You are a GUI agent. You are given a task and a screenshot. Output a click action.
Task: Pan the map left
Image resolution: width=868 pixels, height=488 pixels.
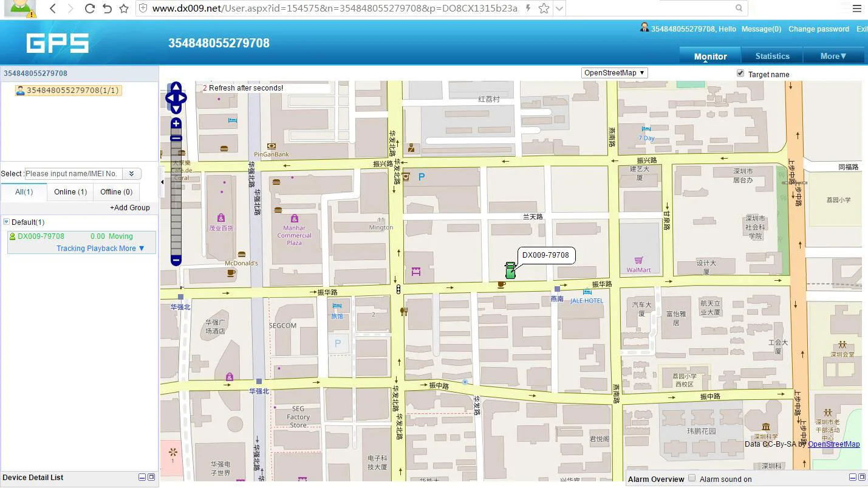pyautogui.click(x=169, y=98)
